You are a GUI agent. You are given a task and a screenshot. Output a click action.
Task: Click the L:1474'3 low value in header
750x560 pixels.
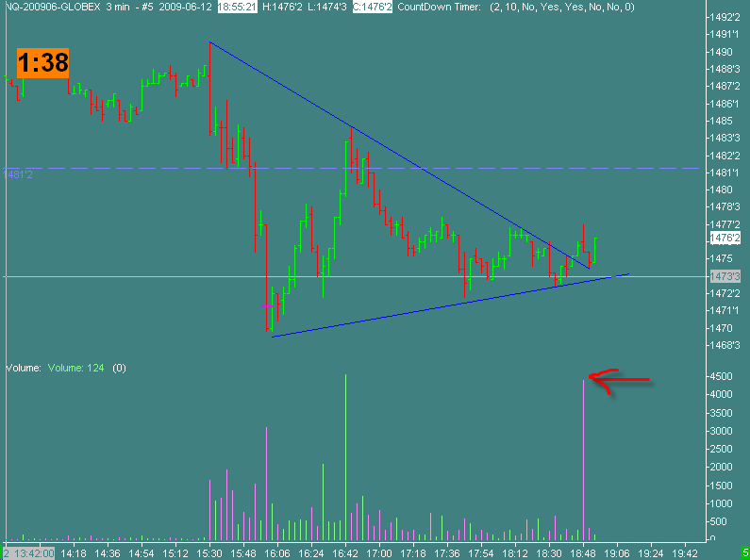(x=326, y=8)
